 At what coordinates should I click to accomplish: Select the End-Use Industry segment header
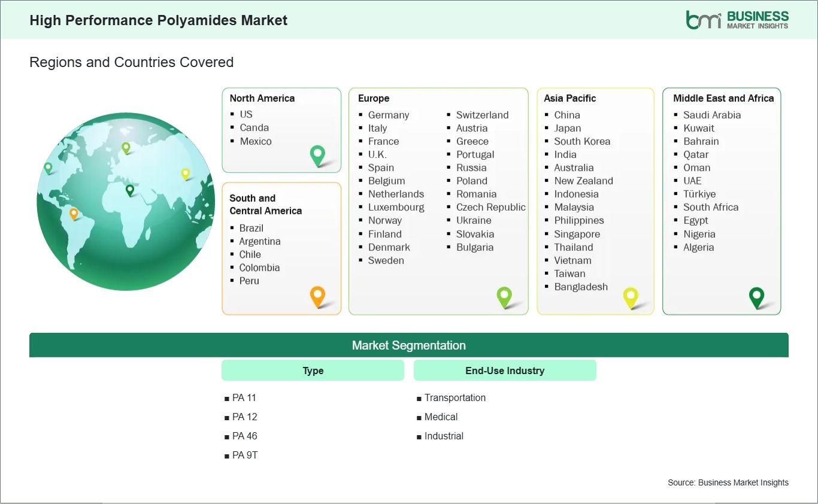tap(504, 371)
